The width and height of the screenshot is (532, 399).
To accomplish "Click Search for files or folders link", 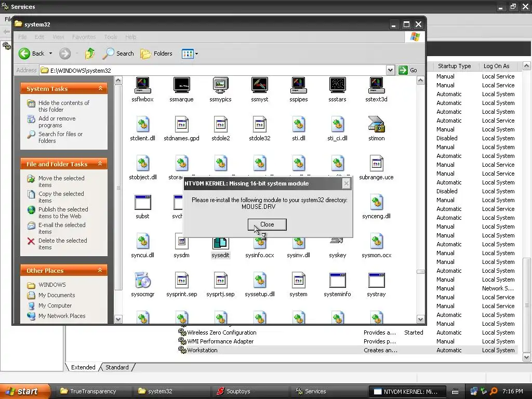I will (x=60, y=137).
